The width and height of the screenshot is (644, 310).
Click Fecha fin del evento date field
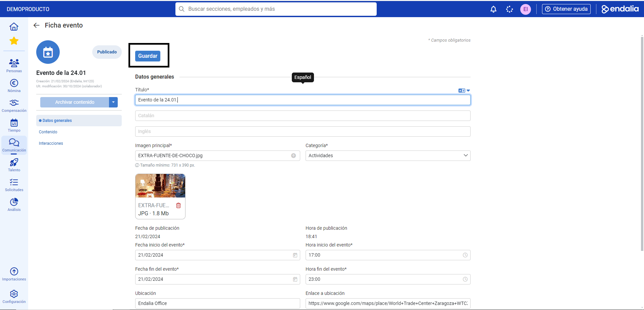tap(217, 279)
